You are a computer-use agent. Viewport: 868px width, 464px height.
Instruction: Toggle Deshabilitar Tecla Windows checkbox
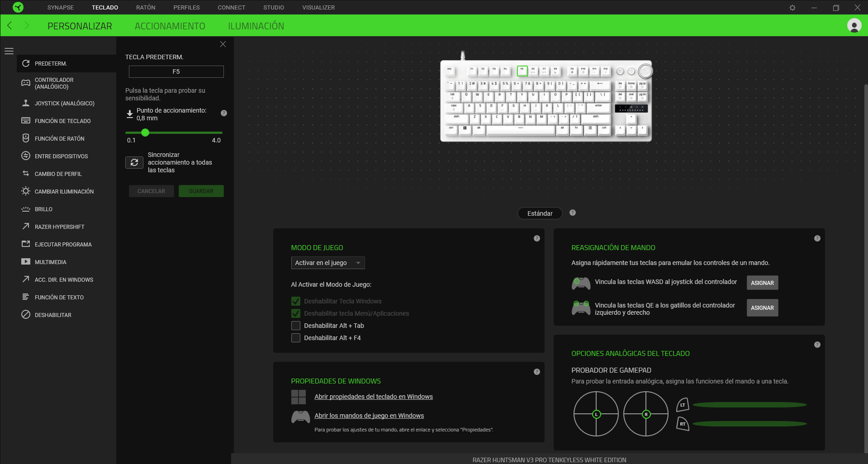click(x=296, y=301)
